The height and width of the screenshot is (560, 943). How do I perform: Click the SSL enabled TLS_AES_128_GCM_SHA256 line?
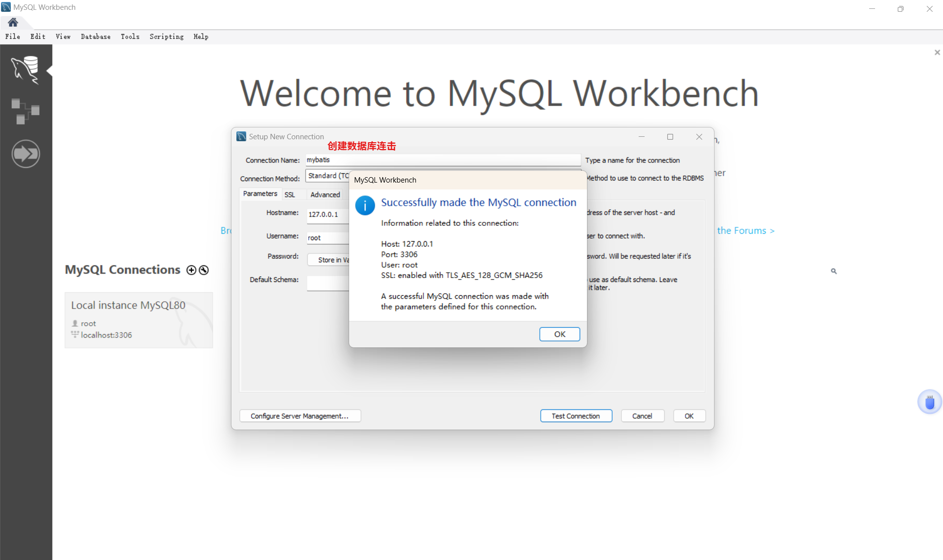(462, 276)
